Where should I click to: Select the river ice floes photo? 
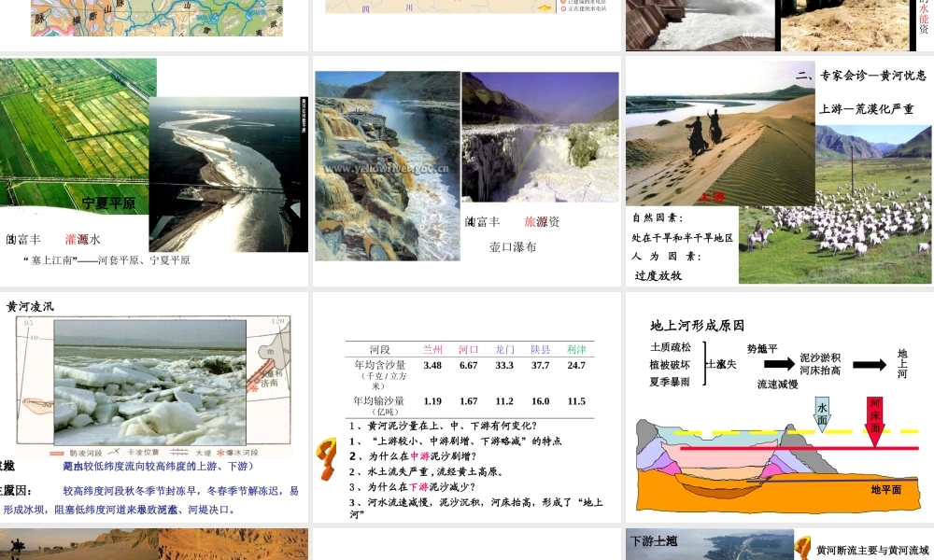pos(149,382)
